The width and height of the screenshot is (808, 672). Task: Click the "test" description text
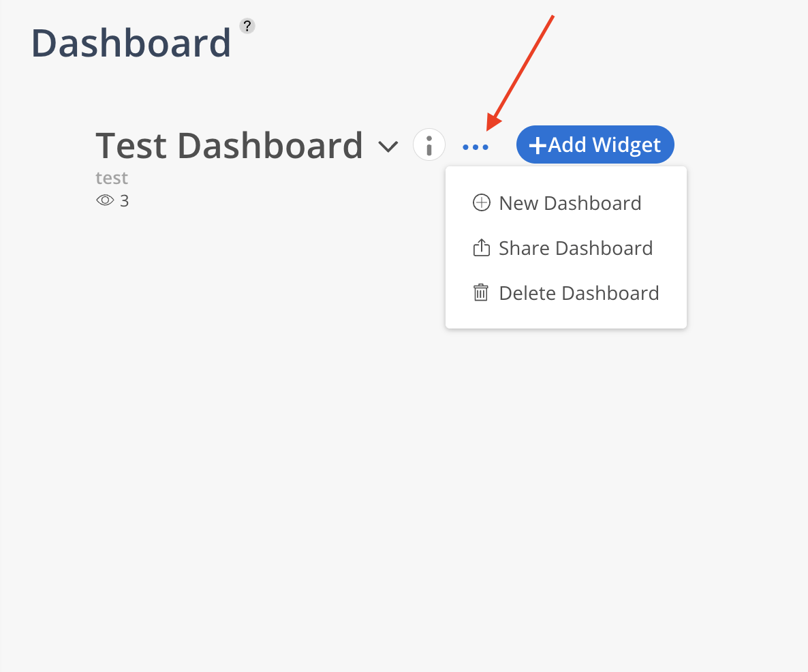(112, 179)
